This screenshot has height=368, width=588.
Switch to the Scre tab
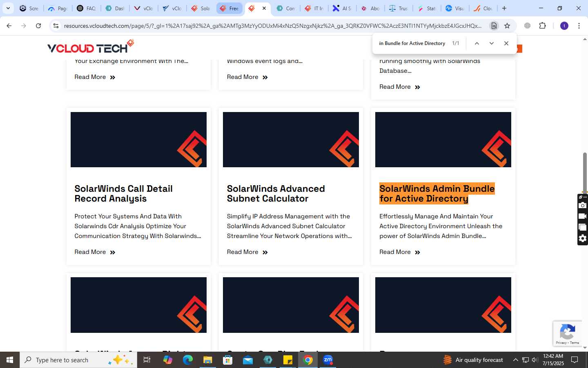29,8
